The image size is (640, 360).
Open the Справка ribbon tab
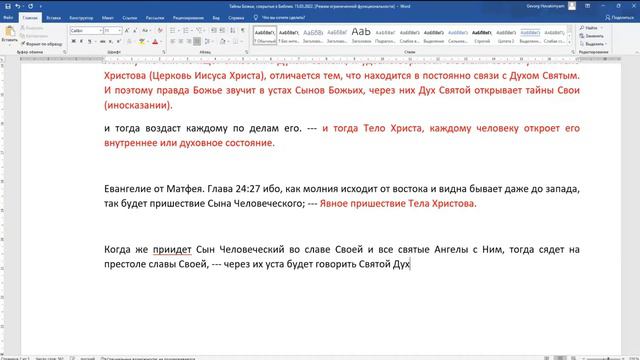[x=236, y=18]
